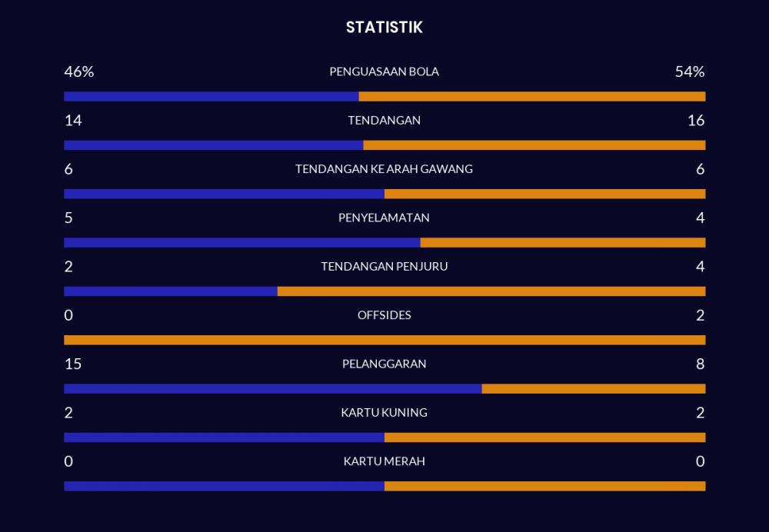The height and width of the screenshot is (532, 769).
Task: Click the KARTU KUNING label
Action: pos(384,412)
